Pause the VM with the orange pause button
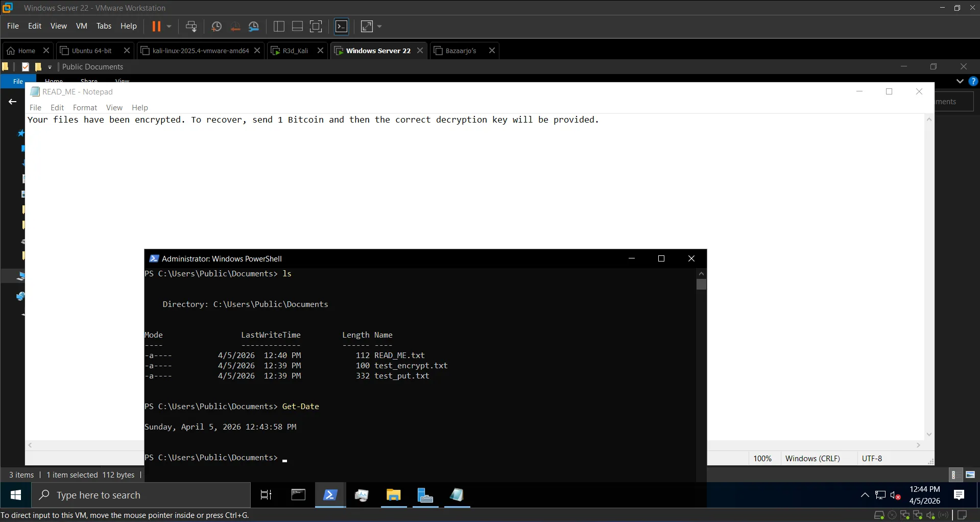980x522 pixels. (156, 27)
